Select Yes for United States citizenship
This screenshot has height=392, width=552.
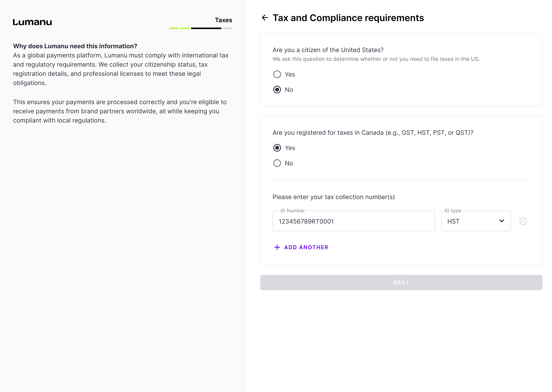[277, 74]
